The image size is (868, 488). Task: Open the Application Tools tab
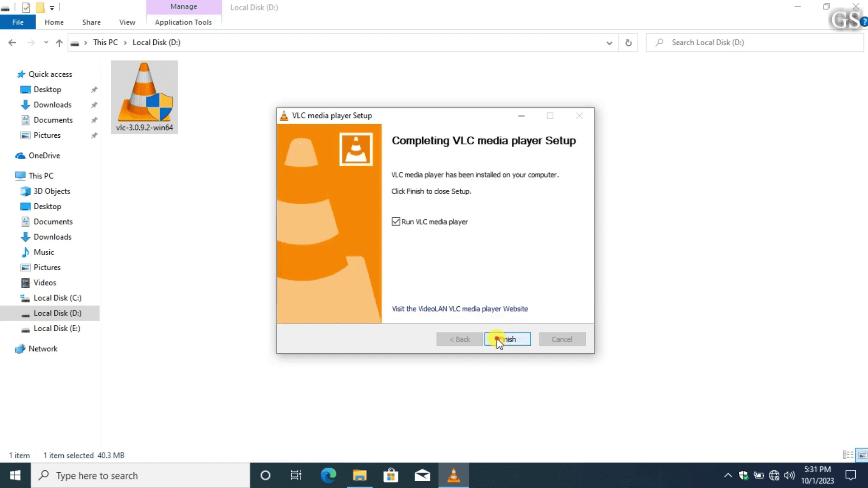coord(183,22)
